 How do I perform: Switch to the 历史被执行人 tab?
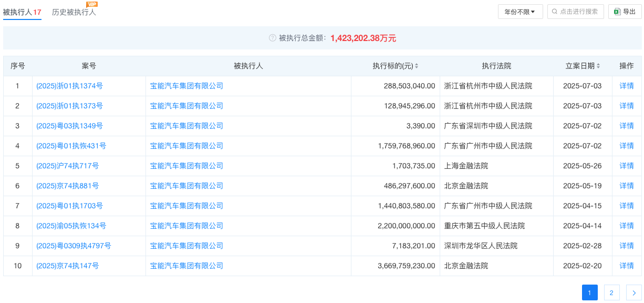(x=74, y=12)
